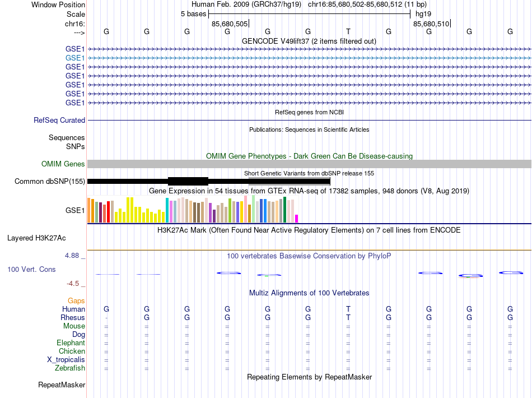Click the hg19 label beside the scale bar
This screenshot has height=398, width=532.
pos(423,14)
